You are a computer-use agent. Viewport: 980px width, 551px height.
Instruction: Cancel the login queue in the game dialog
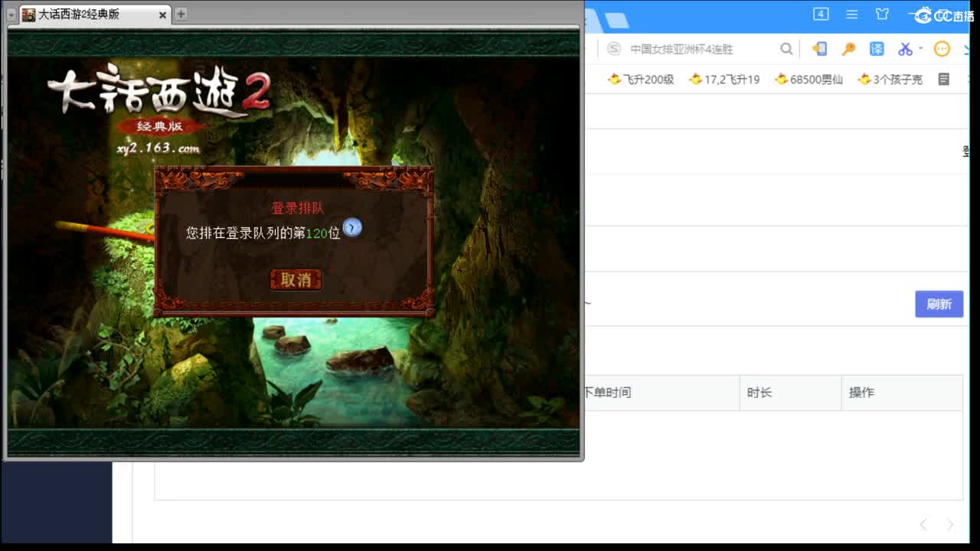tap(296, 280)
